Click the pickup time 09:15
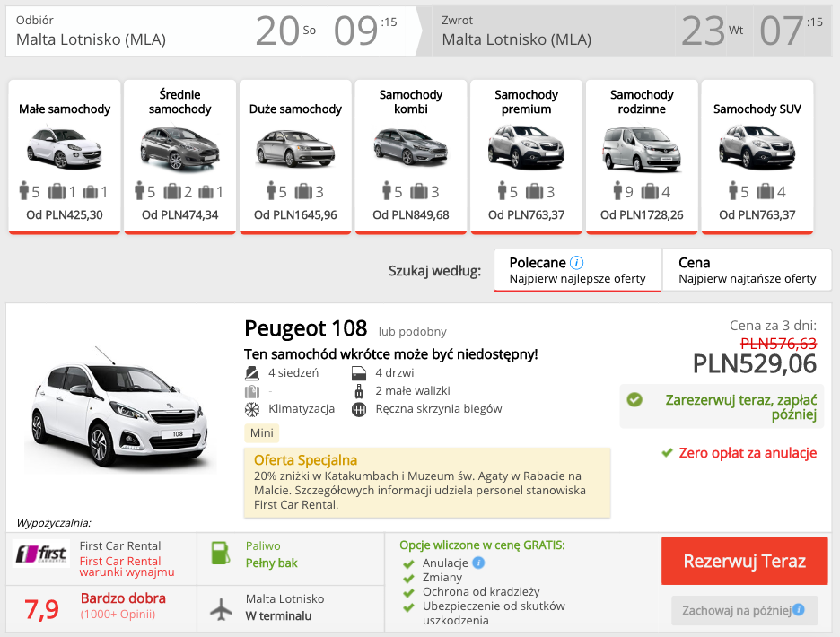Image resolution: width=840 pixels, height=637 pixels. click(365, 31)
